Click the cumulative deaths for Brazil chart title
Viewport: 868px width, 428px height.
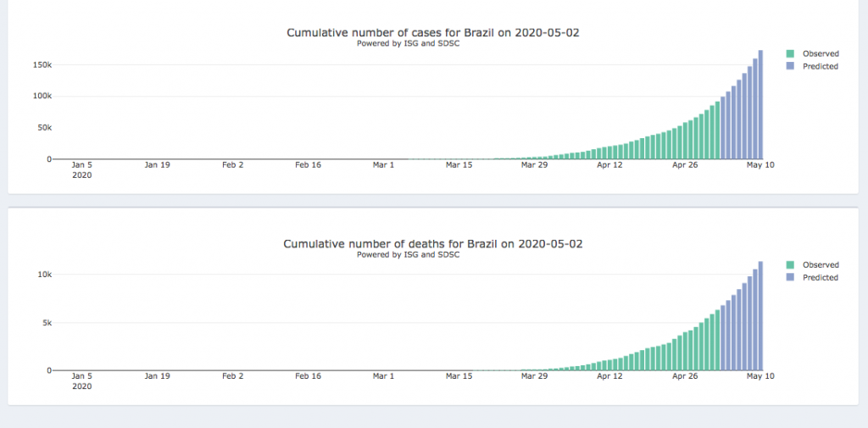(433, 244)
